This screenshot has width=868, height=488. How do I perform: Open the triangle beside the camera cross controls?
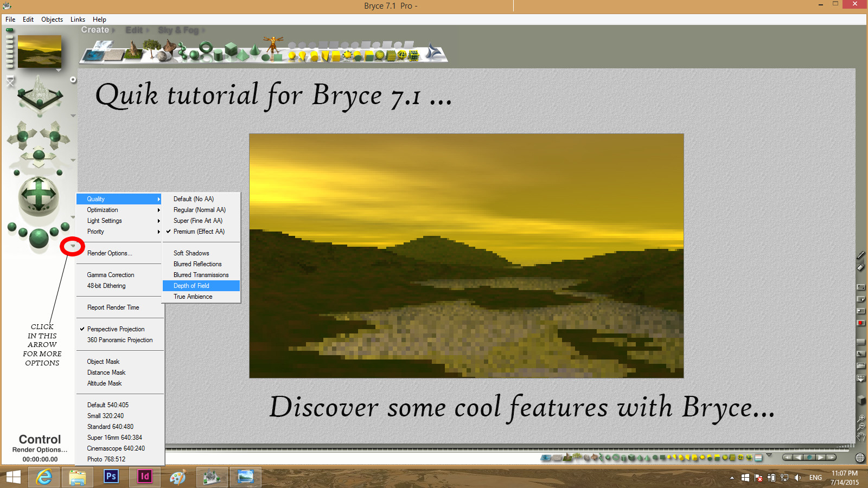click(x=73, y=160)
